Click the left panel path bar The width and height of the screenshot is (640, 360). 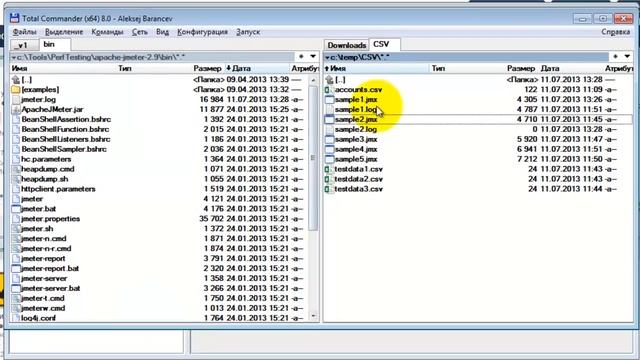click(152, 57)
